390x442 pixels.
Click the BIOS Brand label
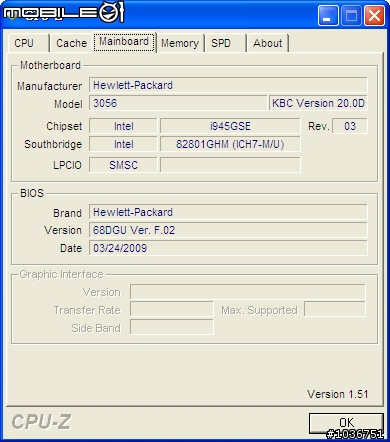point(67,213)
